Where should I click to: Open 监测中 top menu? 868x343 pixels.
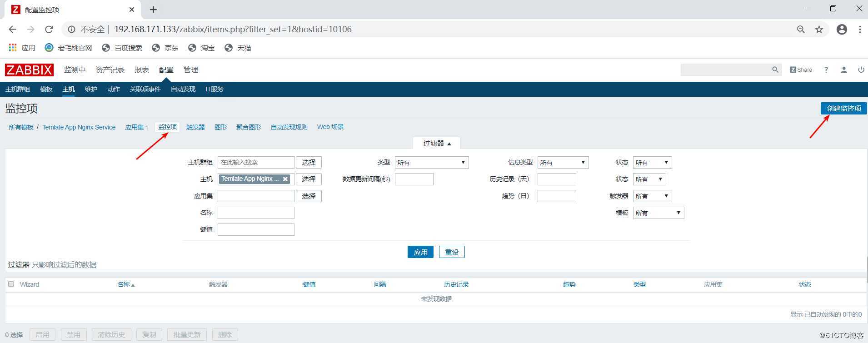75,70
